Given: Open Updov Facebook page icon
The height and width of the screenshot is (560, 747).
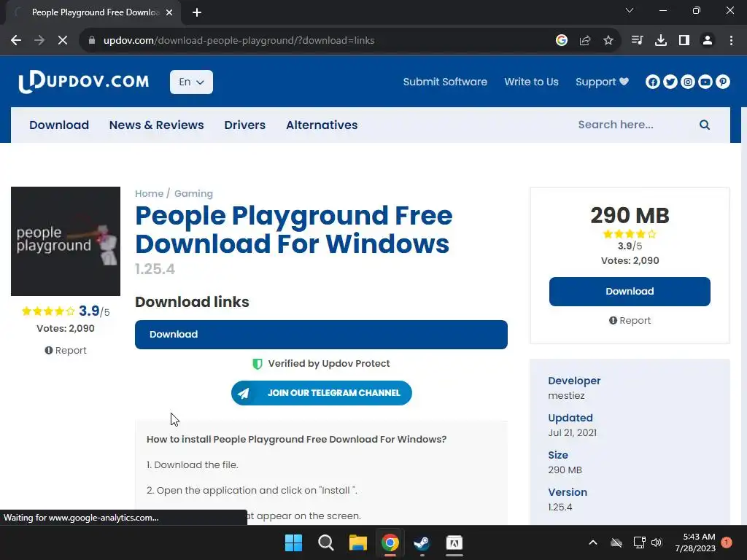Looking at the screenshot, I should tap(653, 82).
